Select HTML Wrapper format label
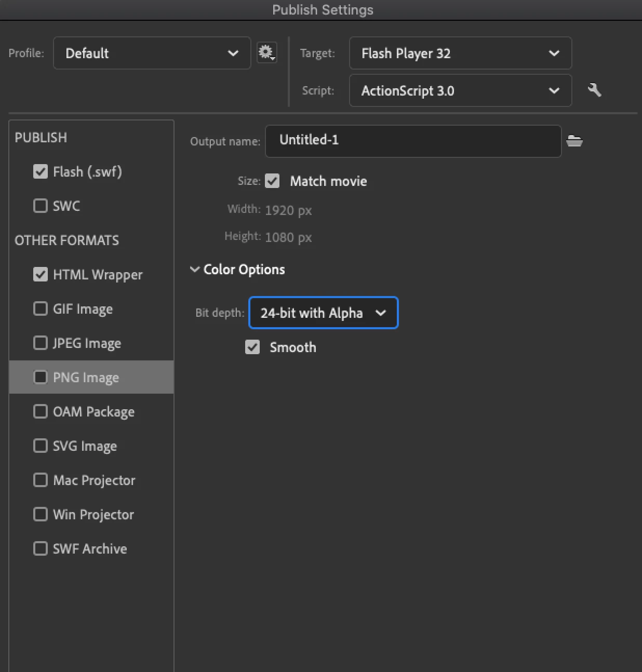The image size is (642, 672). pos(98,275)
